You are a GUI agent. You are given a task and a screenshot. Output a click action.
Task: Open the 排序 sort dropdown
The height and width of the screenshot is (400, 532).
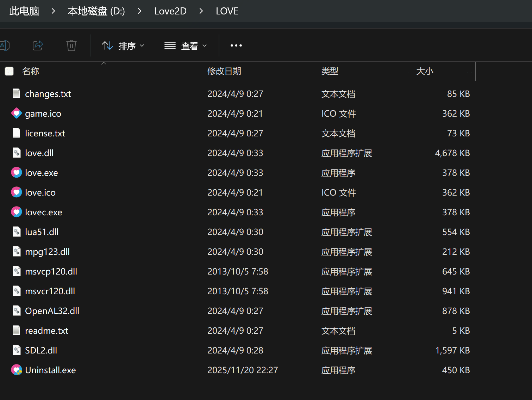(123, 46)
